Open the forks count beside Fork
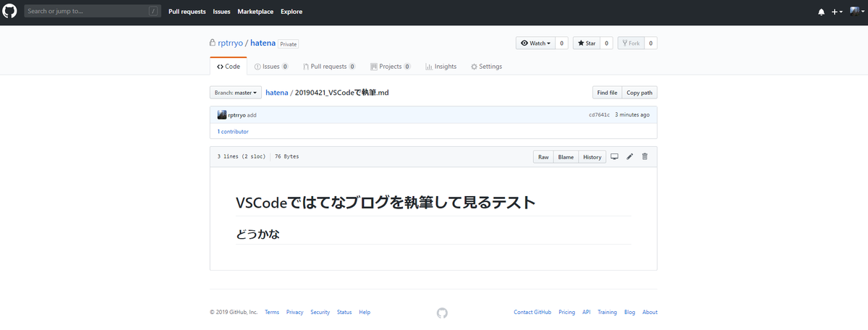The width and height of the screenshot is (868, 330). (x=651, y=43)
